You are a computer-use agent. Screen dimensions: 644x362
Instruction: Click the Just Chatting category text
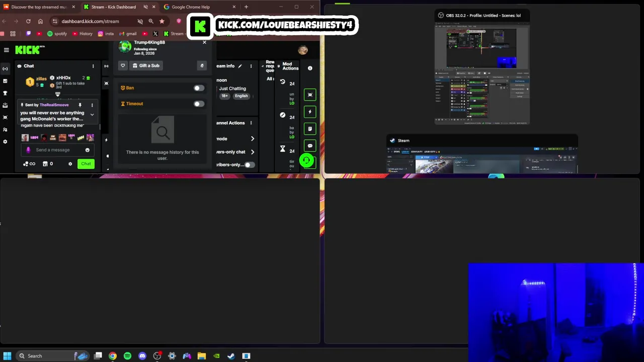tap(232, 88)
